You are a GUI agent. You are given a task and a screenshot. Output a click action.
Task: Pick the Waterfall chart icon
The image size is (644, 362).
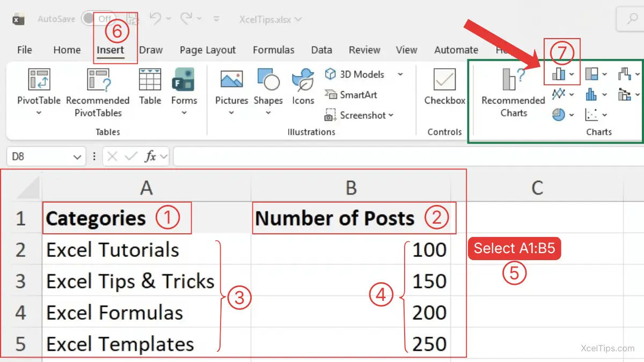point(625,74)
